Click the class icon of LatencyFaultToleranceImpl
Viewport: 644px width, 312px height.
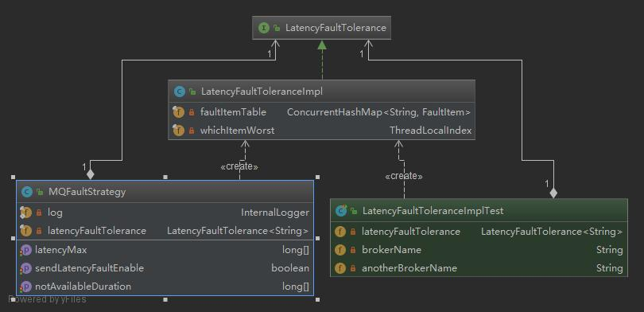tap(179, 92)
